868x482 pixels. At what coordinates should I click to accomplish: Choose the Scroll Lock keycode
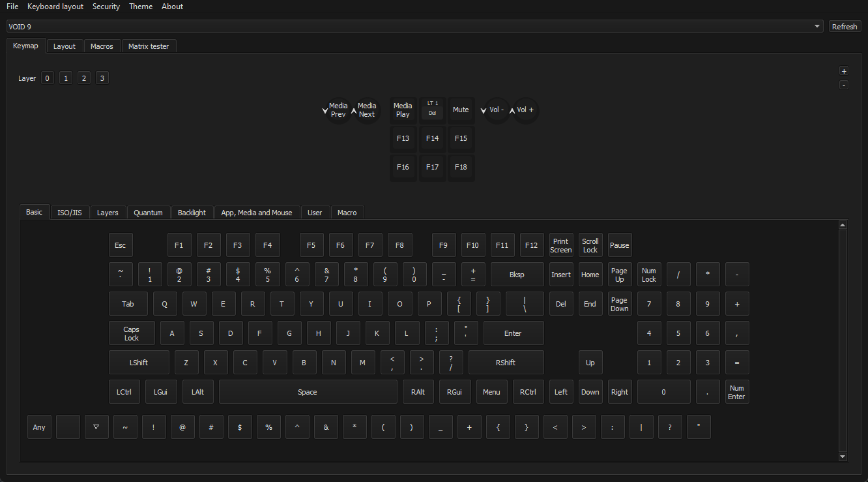click(x=590, y=245)
